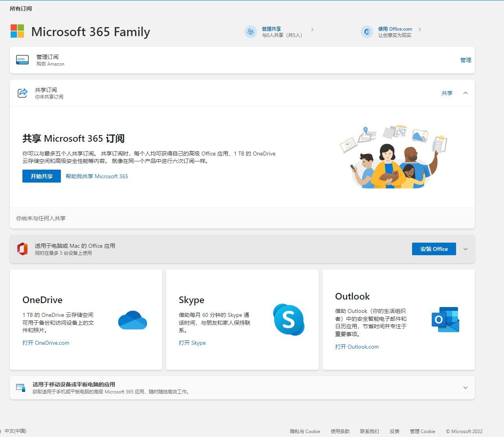Open 帮助我共享 Microsoft 365 link
The width and height of the screenshot is (504, 437).
[x=97, y=176]
